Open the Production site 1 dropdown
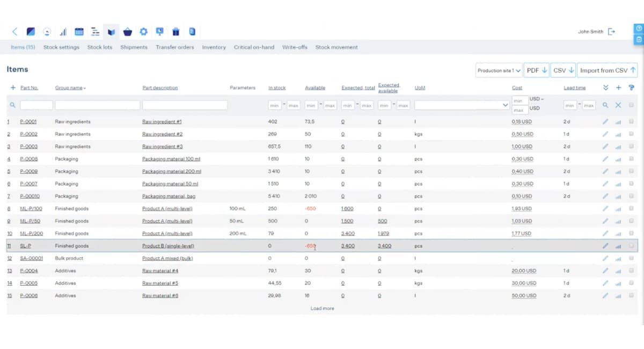The width and height of the screenshot is (644, 349). pyautogui.click(x=499, y=70)
